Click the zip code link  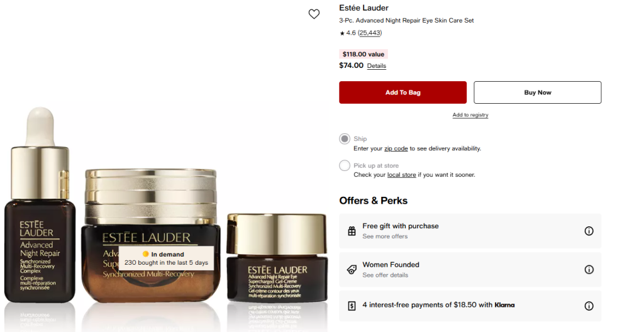pos(396,148)
